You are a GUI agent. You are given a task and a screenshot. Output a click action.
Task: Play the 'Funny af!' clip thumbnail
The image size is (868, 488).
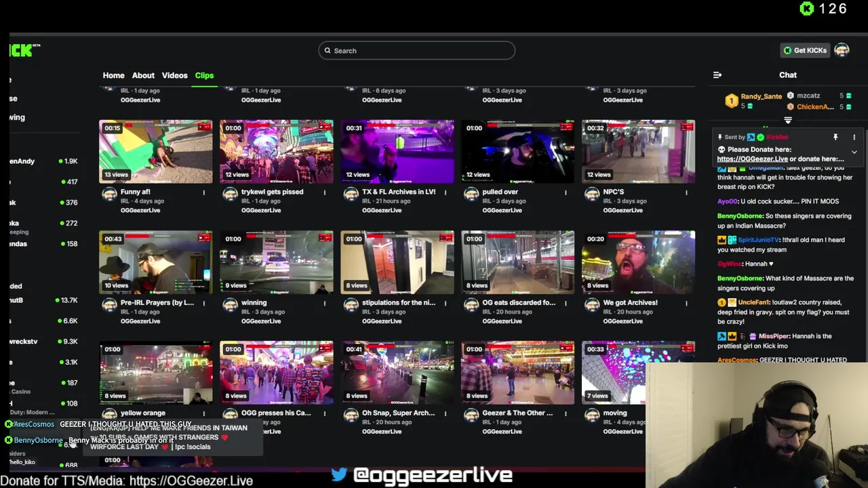click(155, 152)
